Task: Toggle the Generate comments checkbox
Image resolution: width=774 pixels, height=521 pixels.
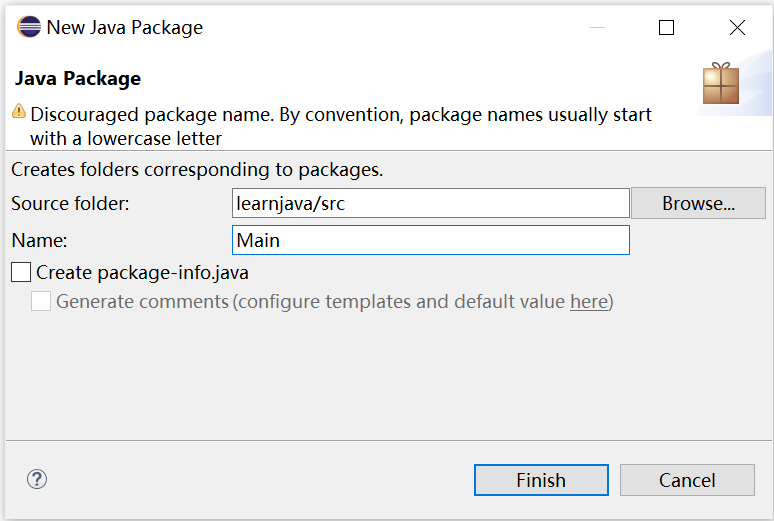Action: tap(41, 301)
